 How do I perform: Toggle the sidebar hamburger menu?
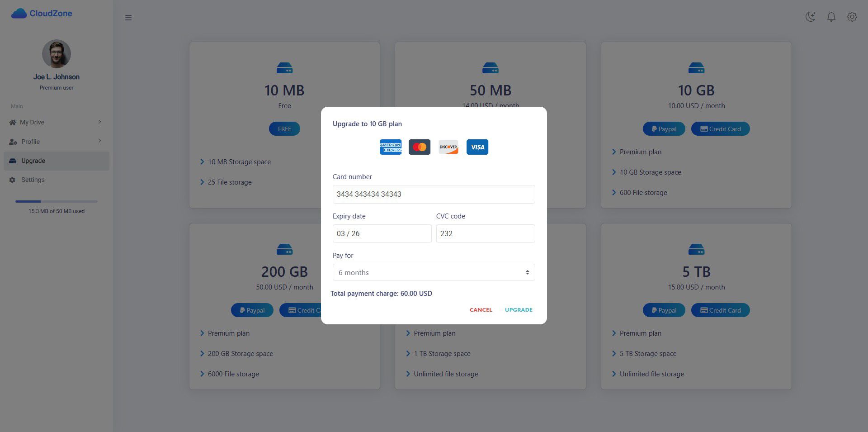(128, 18)
